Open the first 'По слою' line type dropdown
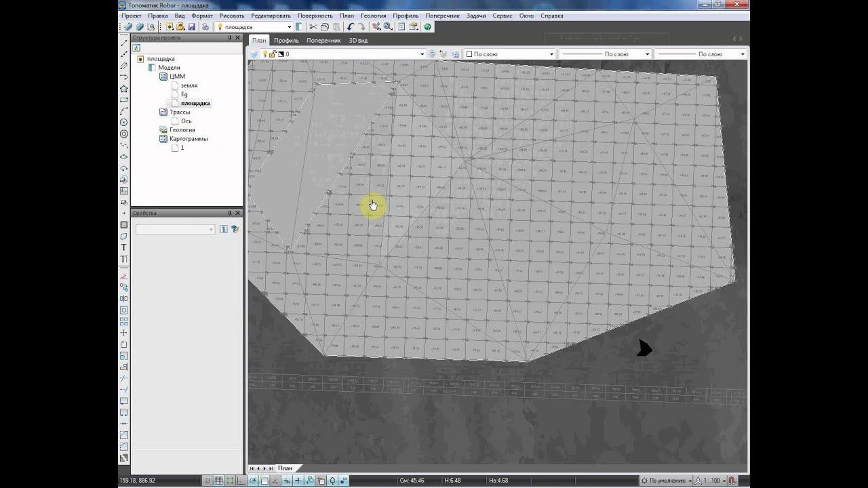The image size is (868, 488). tap(648, 54)
